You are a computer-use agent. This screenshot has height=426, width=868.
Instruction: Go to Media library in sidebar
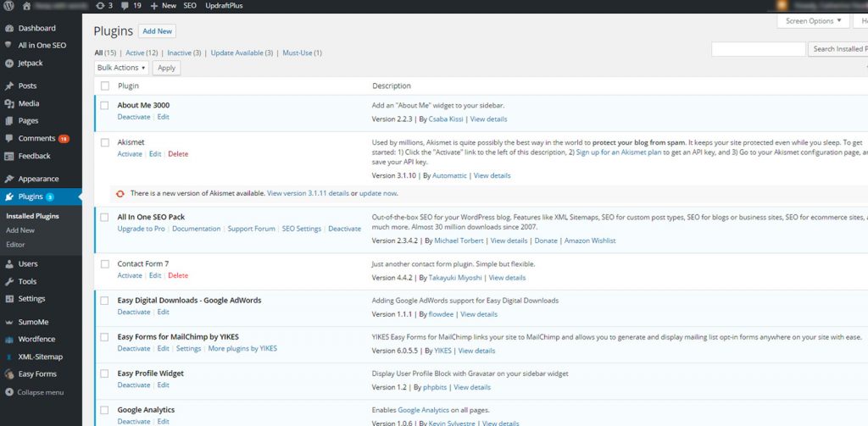pyautogui.click(x=29, y=103)
